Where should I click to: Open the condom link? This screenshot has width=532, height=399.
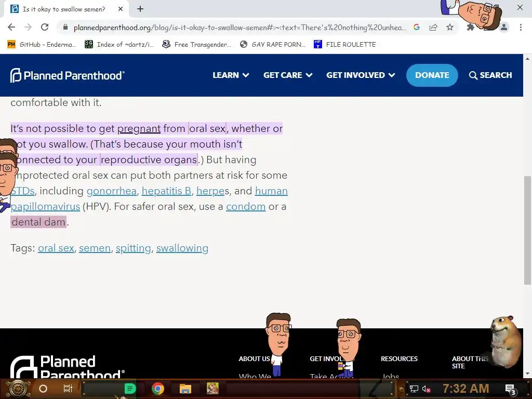pos(246,207)
